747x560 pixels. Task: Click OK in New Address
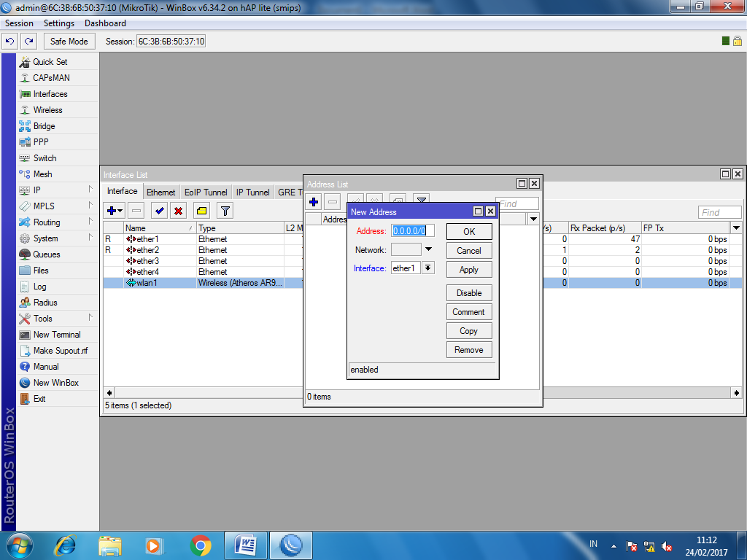coord(469,232)
